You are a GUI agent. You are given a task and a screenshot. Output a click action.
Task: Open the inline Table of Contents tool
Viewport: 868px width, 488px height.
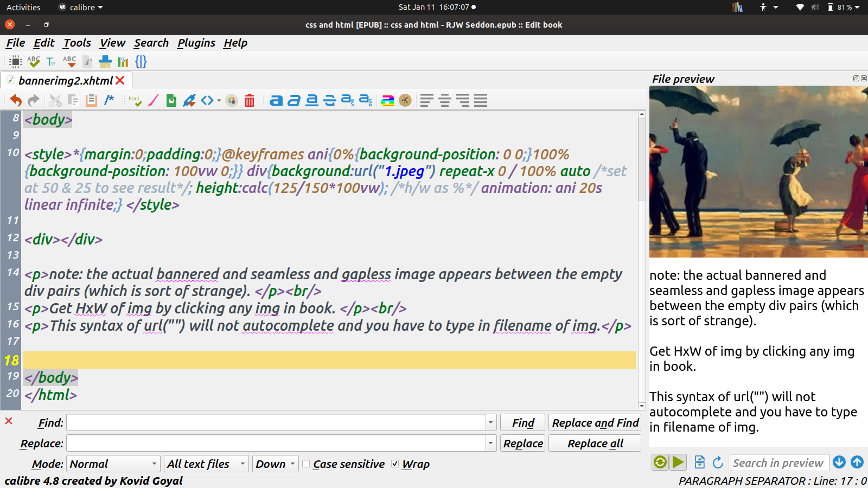(51, 62)
